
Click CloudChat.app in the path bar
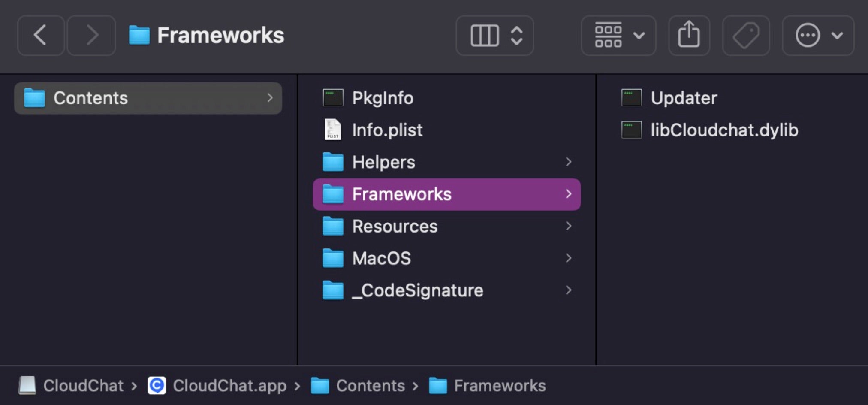229,385
